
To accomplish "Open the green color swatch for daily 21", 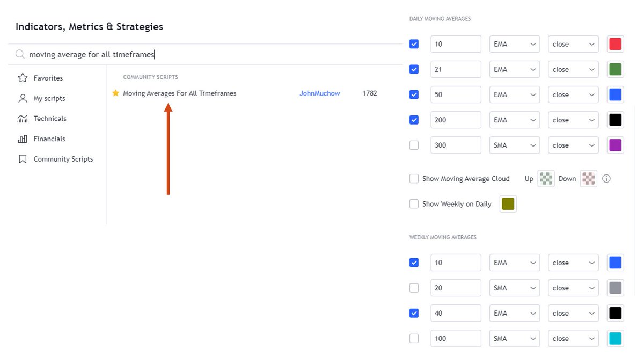I will tap(616, 69).
